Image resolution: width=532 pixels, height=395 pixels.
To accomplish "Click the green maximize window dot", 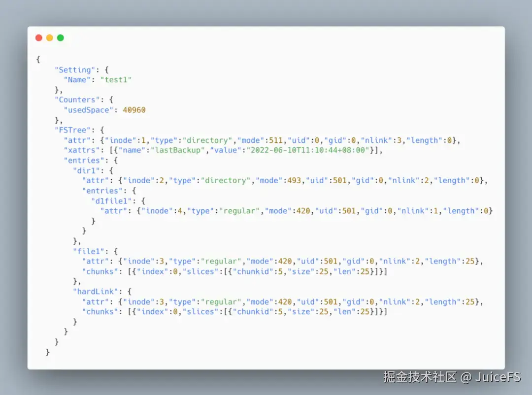I will tap(61, 37).
